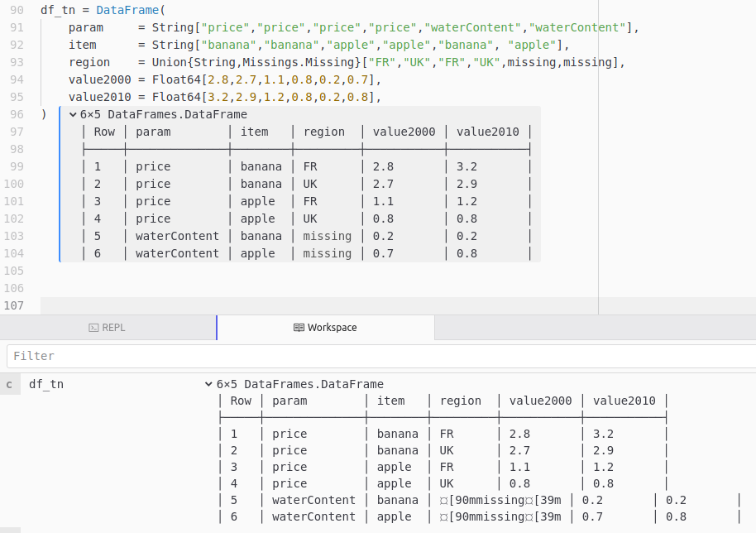Collapse the df_tn DataFrame entry in Workspace panel

[208, 384]
